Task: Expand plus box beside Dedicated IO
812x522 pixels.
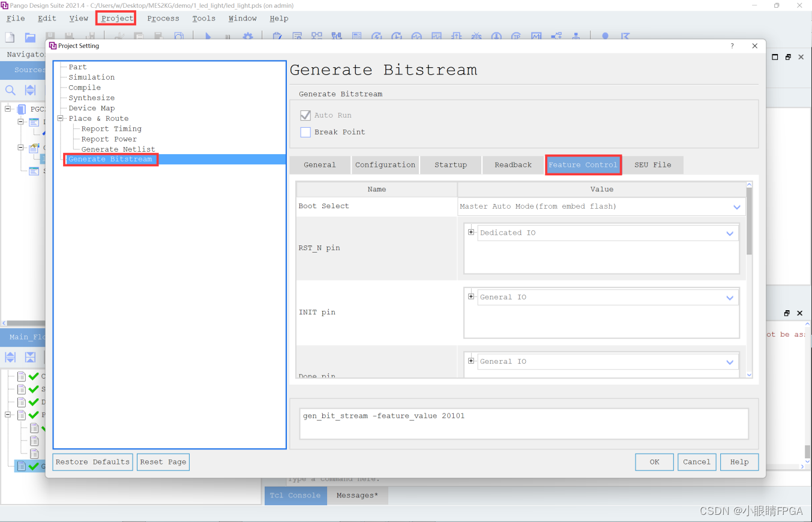Action: 471,232
